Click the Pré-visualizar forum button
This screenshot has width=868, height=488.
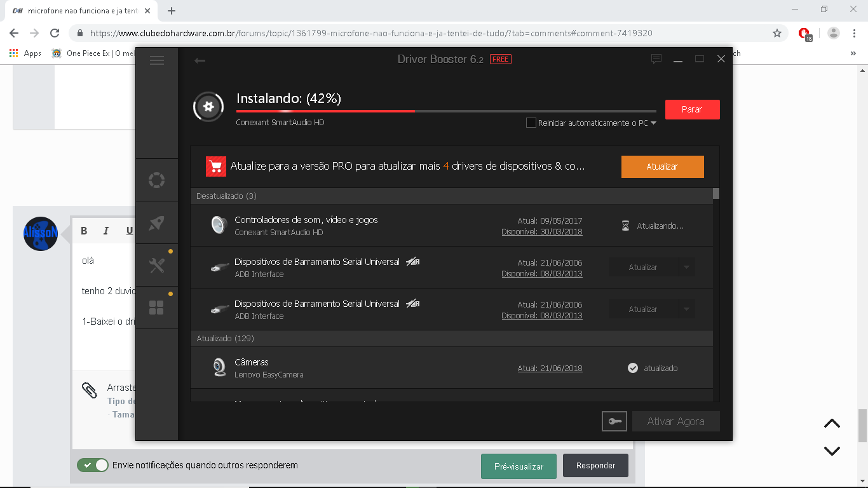pyautogui.click(x=519, y=466)
